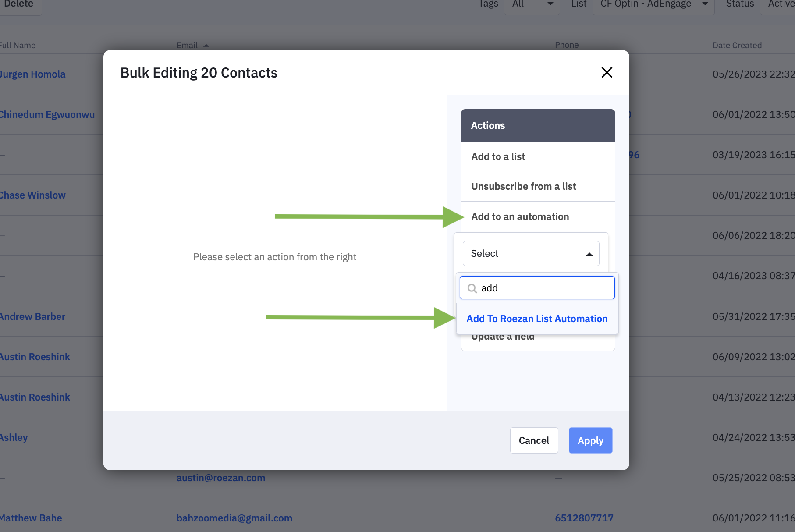795x532 pixels.
Task: Open the CF Optin - AdEngage list dropdown
Action: (x=653, y=4)
